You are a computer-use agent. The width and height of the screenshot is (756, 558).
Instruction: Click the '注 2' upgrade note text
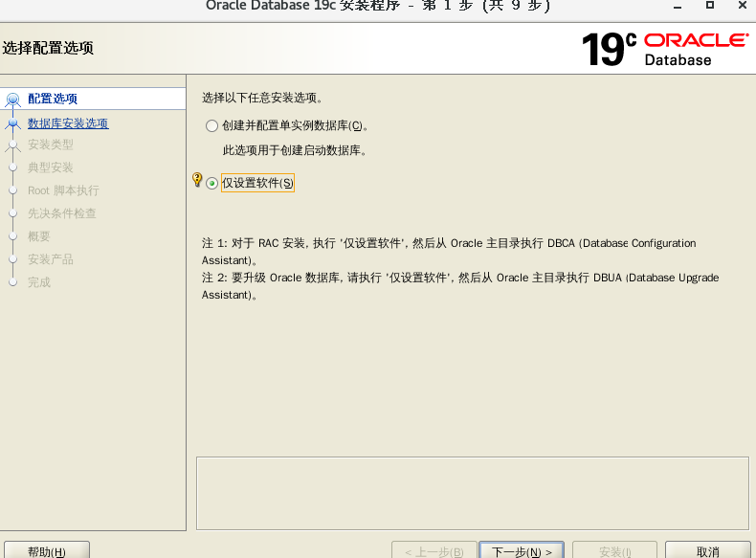coord(460,286)
